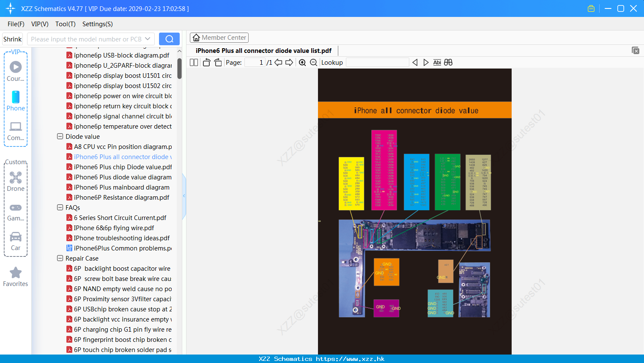Go to the previous page arrow

278,63
